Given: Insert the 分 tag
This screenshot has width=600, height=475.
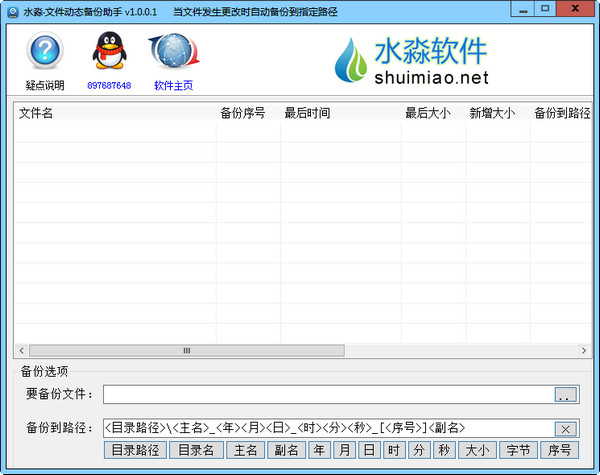Looking at the screenshot, I should pos(419,450).
